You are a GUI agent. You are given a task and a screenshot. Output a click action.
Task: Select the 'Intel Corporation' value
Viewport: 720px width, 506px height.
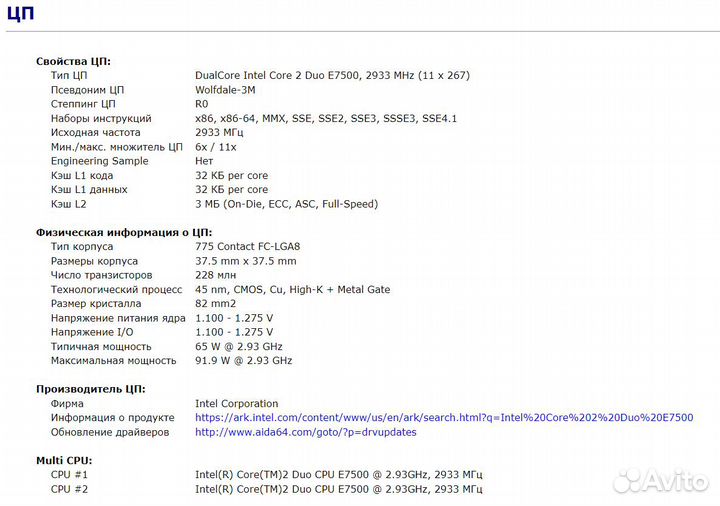point(236,404)
